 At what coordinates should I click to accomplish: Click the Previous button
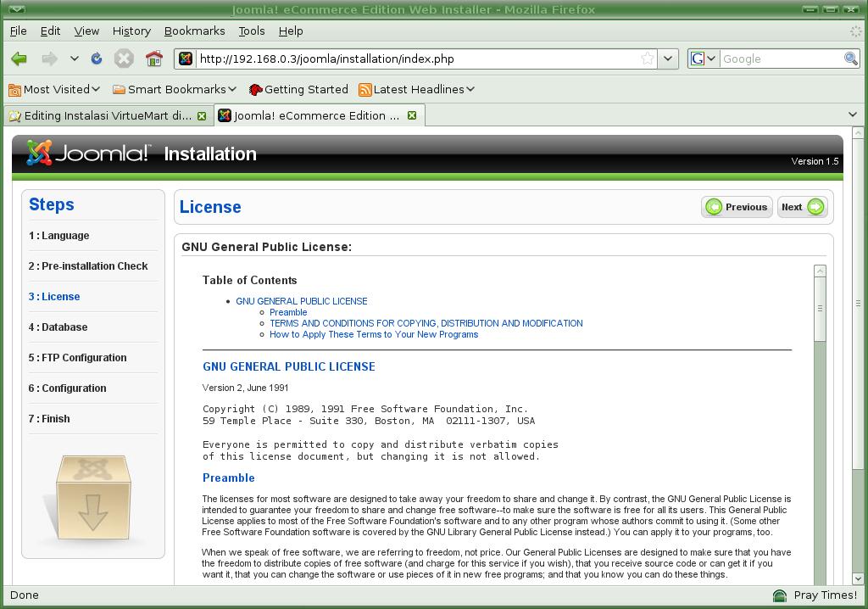pos(737,207)
